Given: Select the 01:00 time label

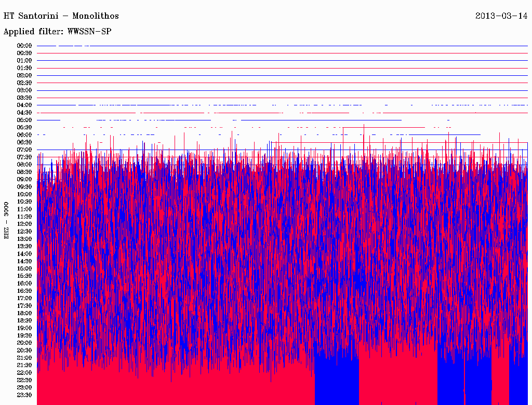Looking at the screenshot, I should pos(24,61).
